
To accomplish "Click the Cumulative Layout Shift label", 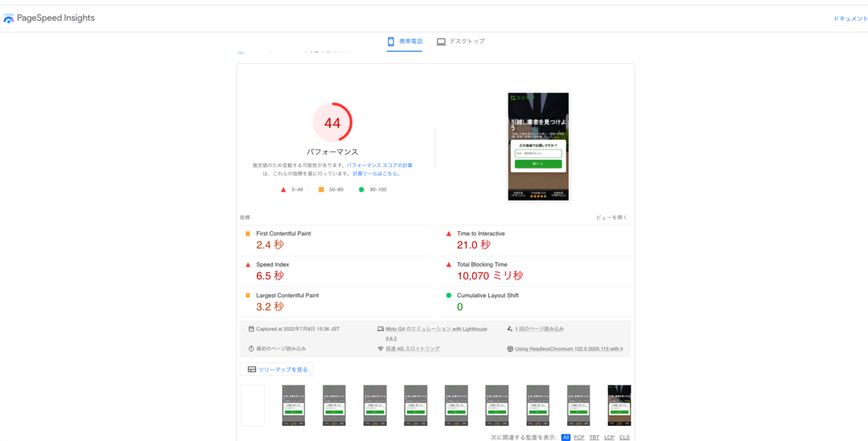I will coord(488,296).
